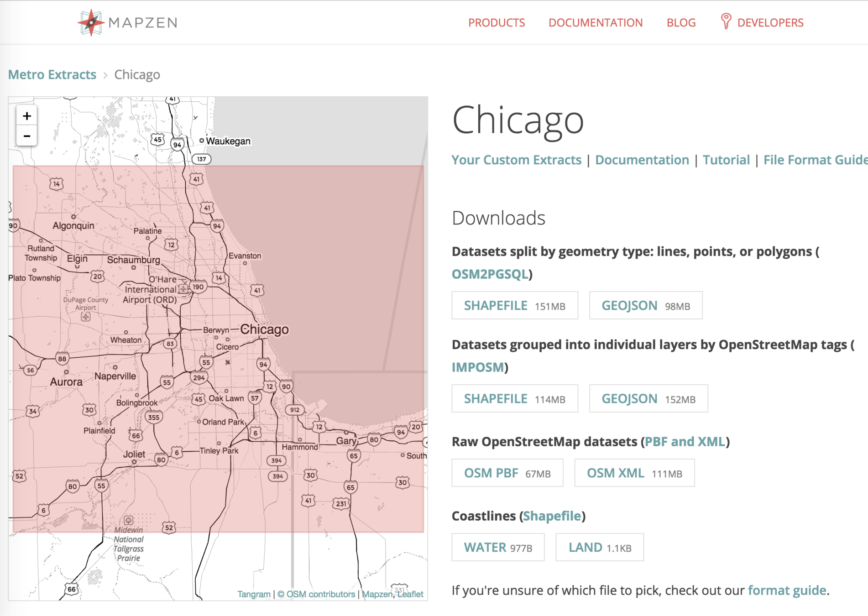Download the 114MB IMPOSM Shapefile
This screenshot has width=868, height=616.
click(515, 398)
